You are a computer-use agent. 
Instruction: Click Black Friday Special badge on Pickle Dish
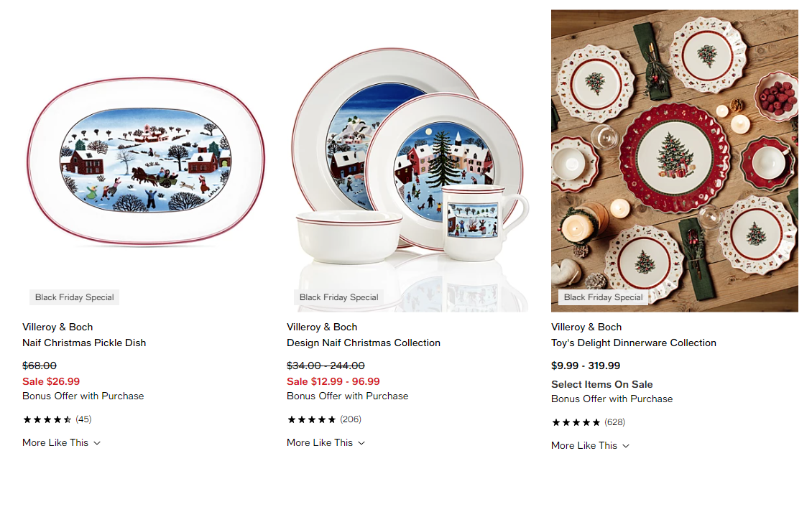click(74, 297)
